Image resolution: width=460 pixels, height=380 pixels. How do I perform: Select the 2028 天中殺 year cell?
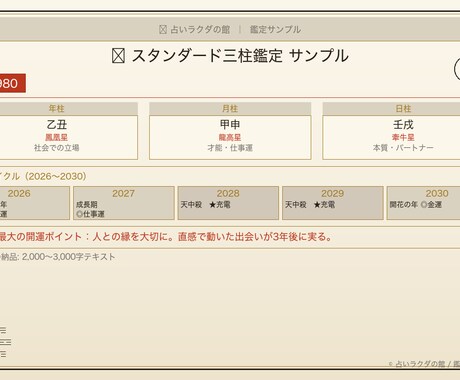(228, 203)
